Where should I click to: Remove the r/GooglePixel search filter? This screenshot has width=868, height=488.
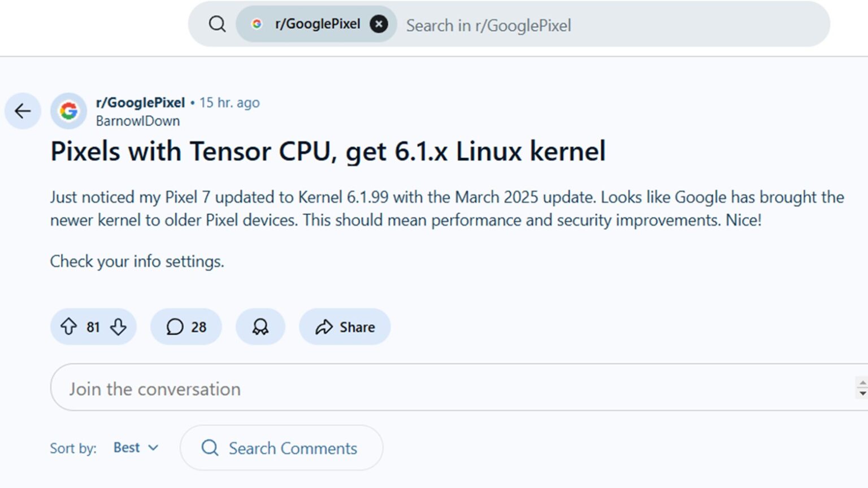(x=379, y=24)
